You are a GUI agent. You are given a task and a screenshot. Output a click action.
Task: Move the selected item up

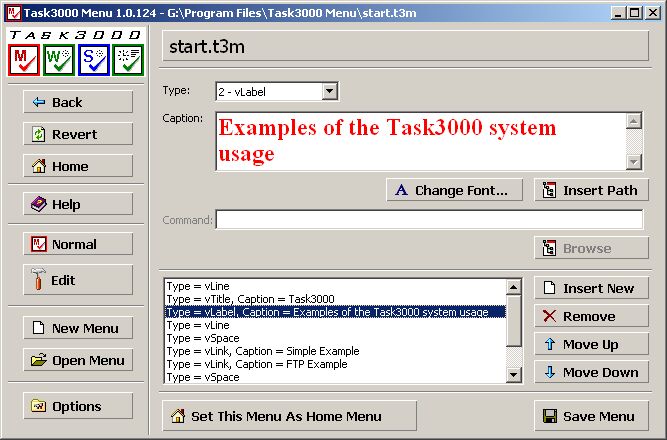coord(591,344)
